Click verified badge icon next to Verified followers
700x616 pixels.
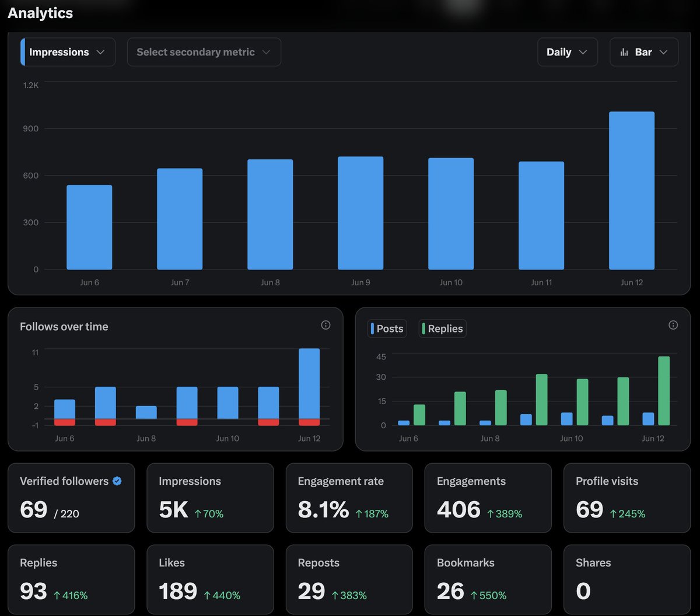point(117,481)
